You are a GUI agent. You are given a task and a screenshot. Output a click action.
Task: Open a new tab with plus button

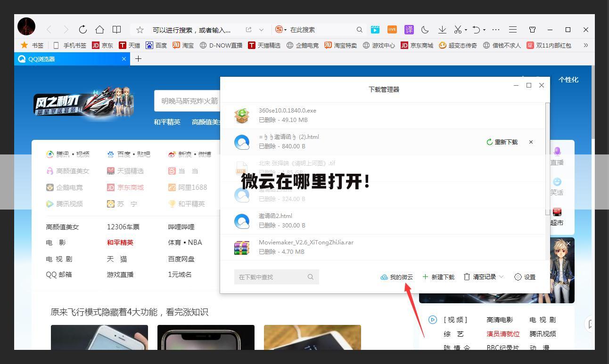click(138, 58)
